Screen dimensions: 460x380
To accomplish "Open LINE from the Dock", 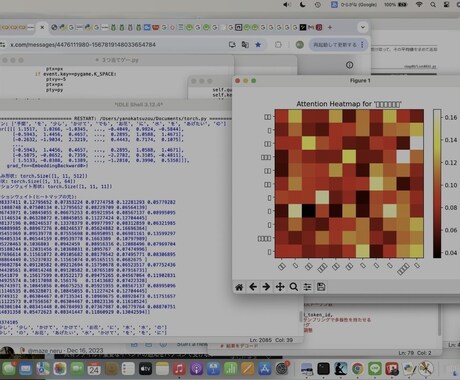I will pyautogui.click(x=375, y=369).
